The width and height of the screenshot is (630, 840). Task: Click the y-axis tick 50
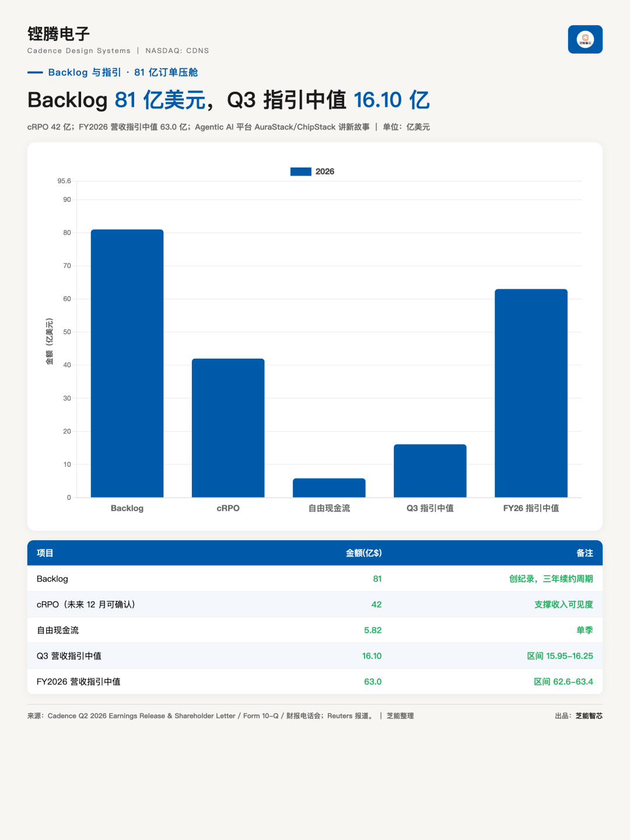[x=67, y=332]
